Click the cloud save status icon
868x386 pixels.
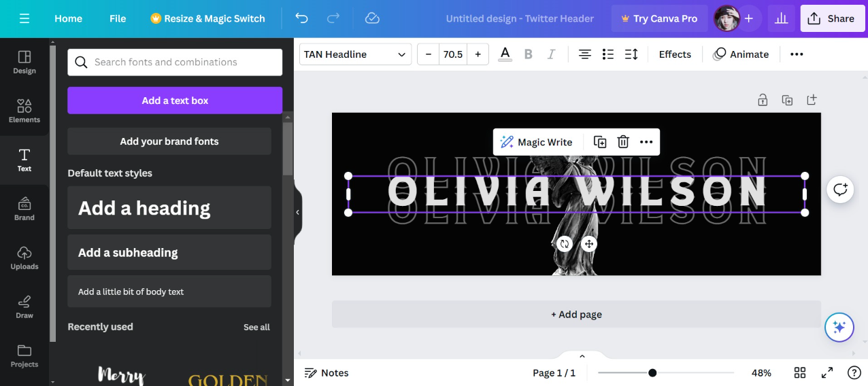click(372, 18)
